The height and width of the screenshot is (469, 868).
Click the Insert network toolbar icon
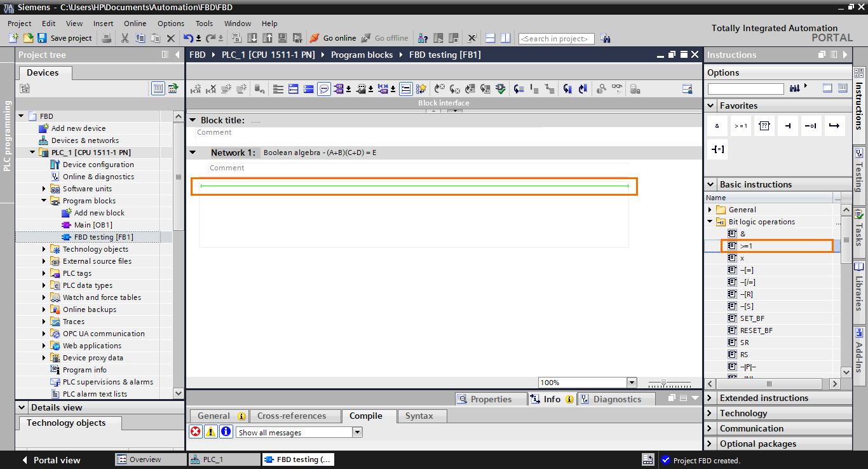278,88
